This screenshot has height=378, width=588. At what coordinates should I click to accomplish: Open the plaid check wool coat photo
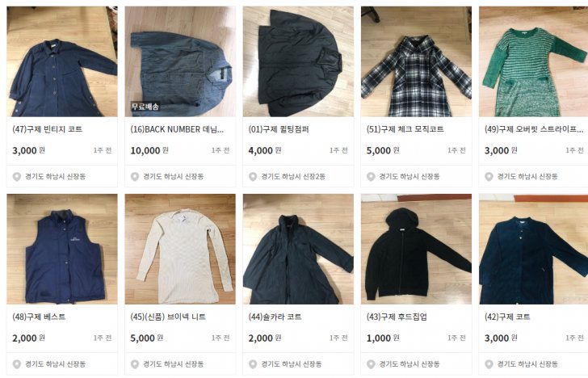[416, 61]
